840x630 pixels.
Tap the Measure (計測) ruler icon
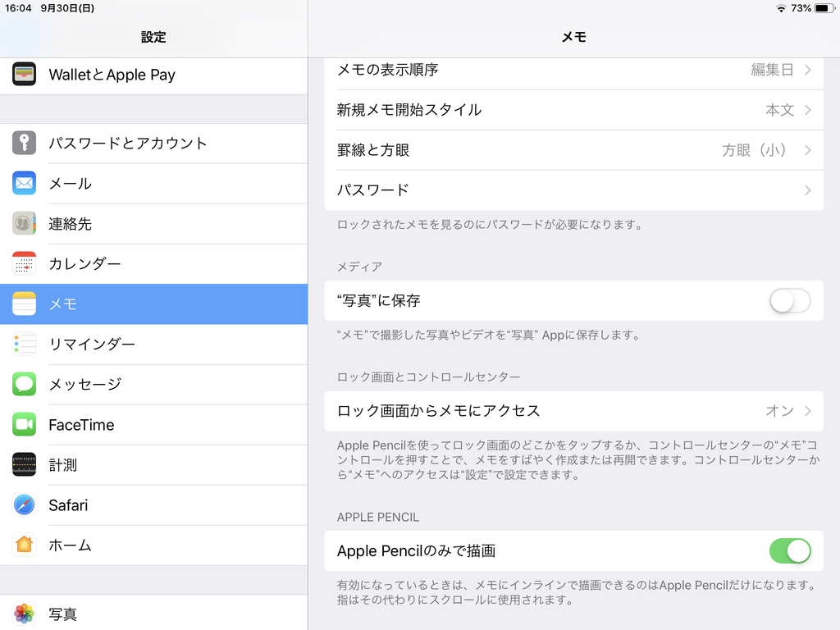coord(24,464)
